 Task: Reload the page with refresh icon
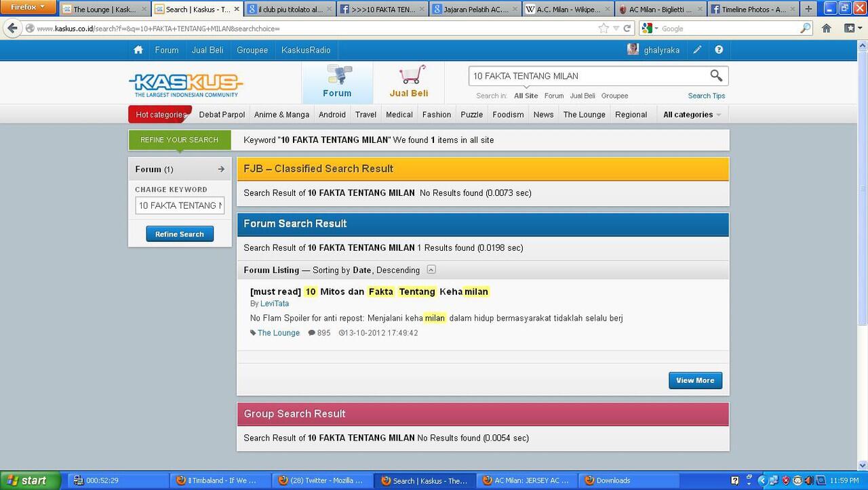click(627, 28)
